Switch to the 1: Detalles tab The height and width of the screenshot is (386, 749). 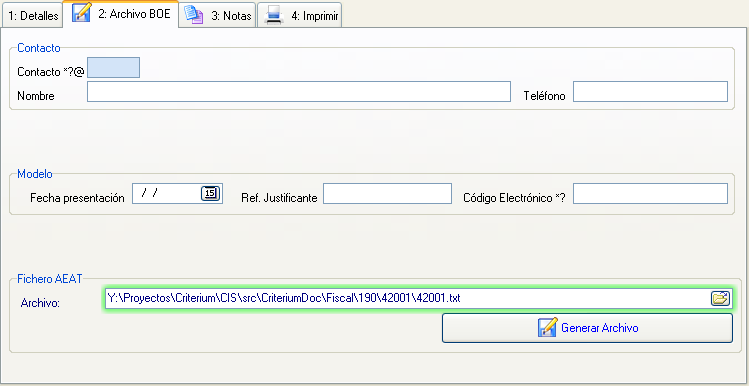pyautogui.click(x=32, y=15)
